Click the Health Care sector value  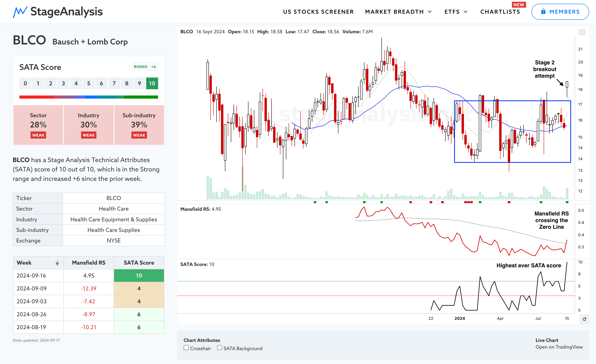pyautogui.click(x=114, y=209)
